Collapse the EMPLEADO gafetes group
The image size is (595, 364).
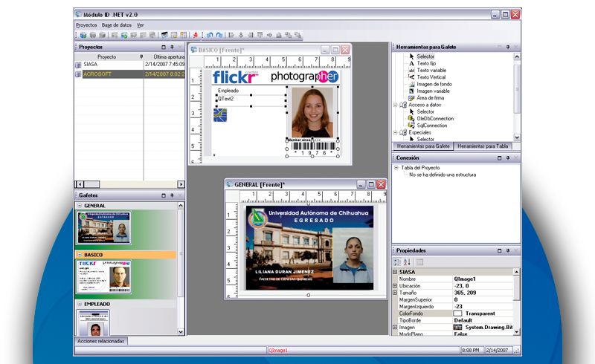pyautogui.click(x=80, y=304)
